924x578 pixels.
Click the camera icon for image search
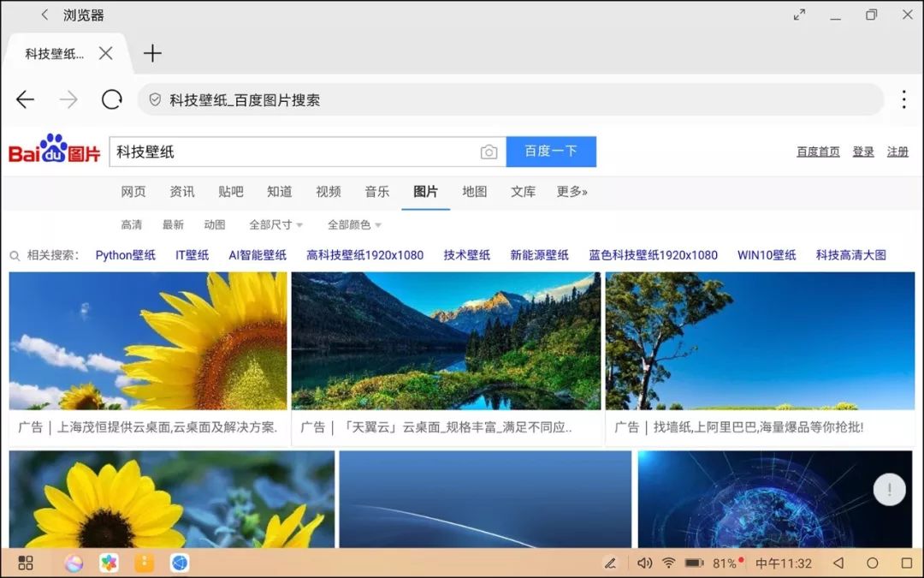[489, 152]
